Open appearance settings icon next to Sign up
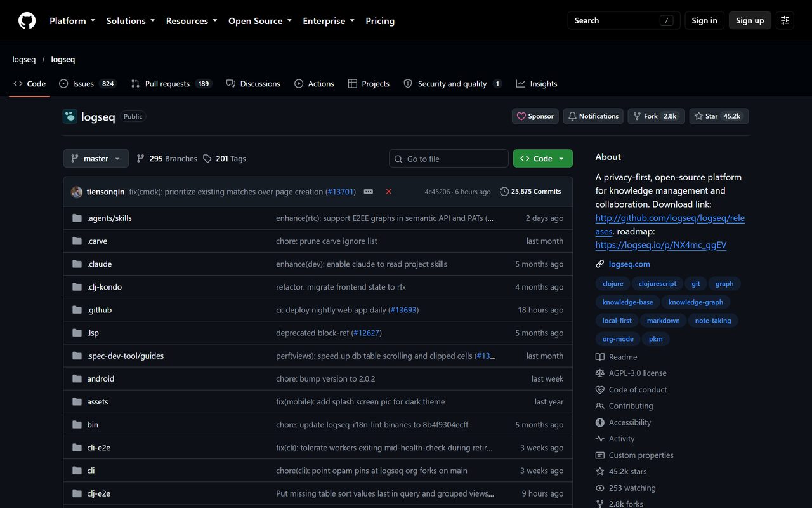812x508 pixels. tap(785, 20)
